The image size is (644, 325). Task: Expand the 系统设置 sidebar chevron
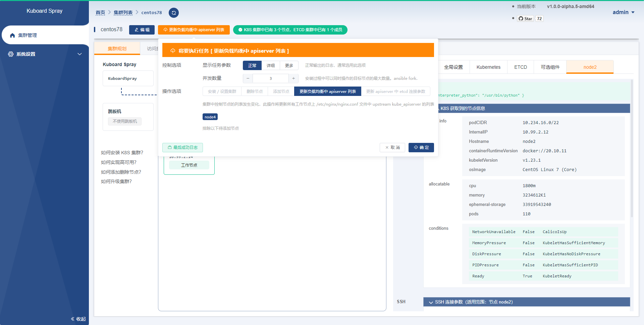[79, 54]
